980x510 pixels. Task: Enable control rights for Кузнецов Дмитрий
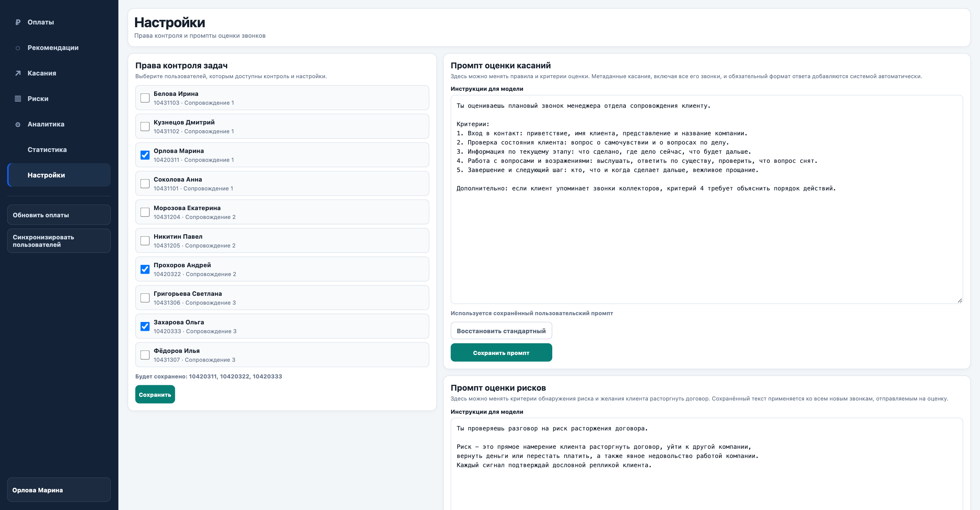[145, 126]
